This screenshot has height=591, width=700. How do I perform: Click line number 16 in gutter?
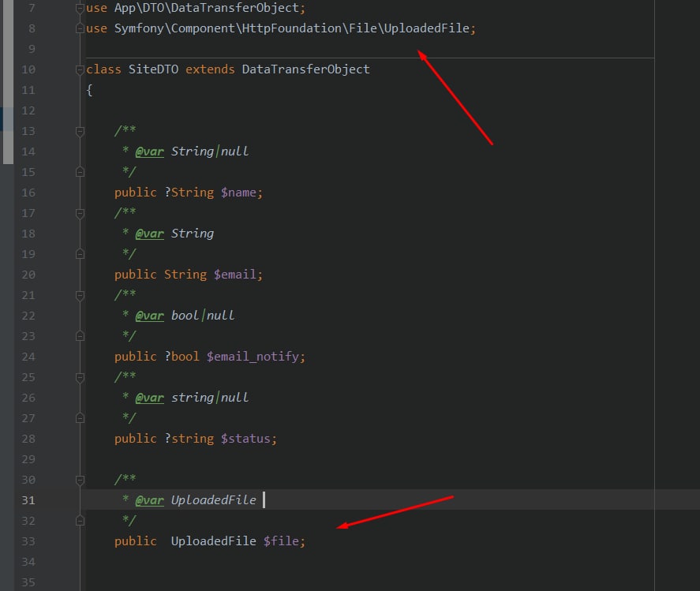pos(28,193)
